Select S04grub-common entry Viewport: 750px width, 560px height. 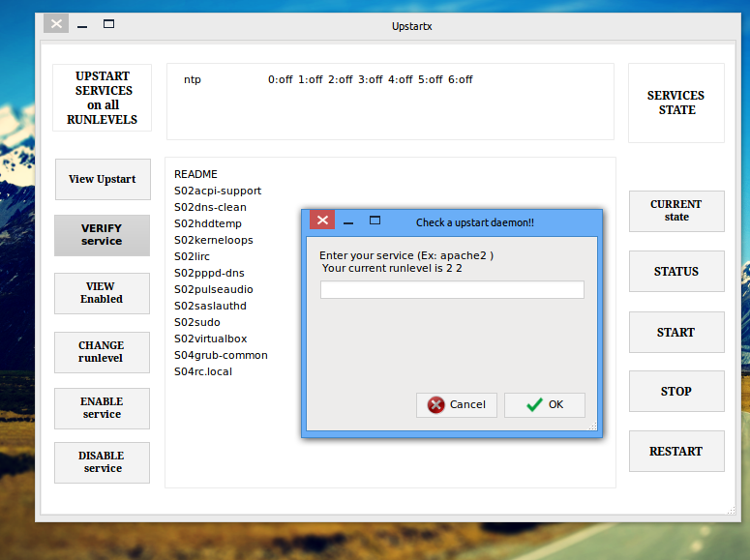[221, 355]
